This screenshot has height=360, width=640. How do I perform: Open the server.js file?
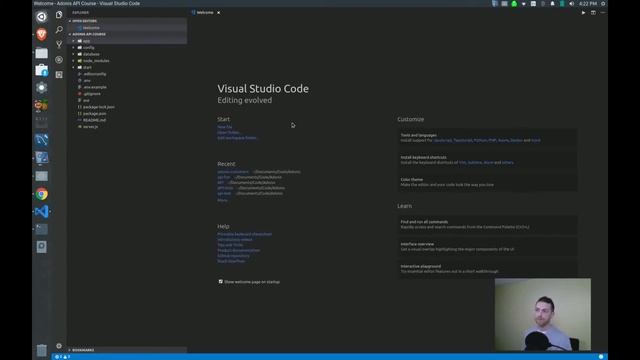pyautogui.click(x=128, y=127)
